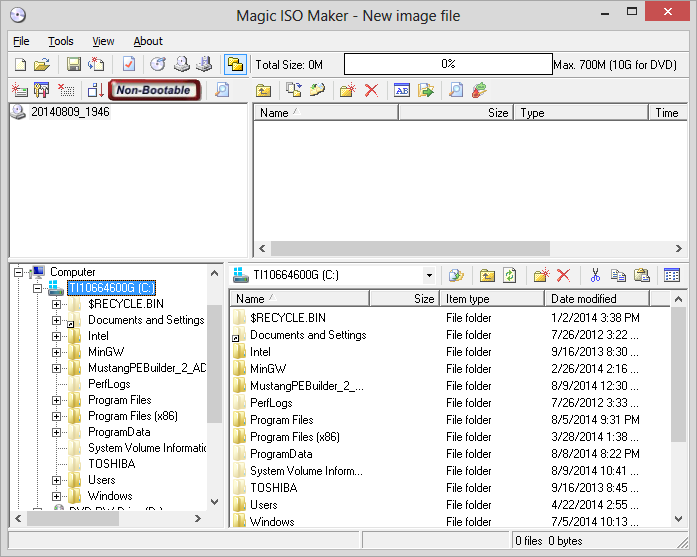
Task: Collapse the TI10664600G (C:) tree node
Action: (37, 289)
